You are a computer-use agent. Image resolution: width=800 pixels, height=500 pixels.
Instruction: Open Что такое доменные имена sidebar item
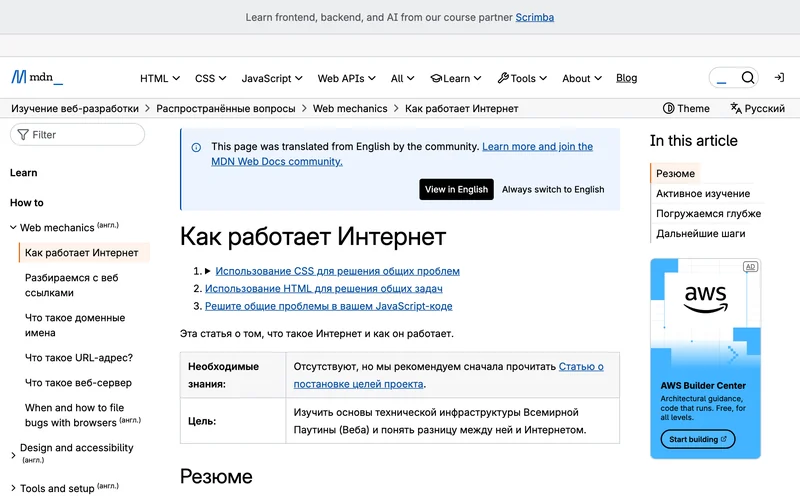click(75, 325)
